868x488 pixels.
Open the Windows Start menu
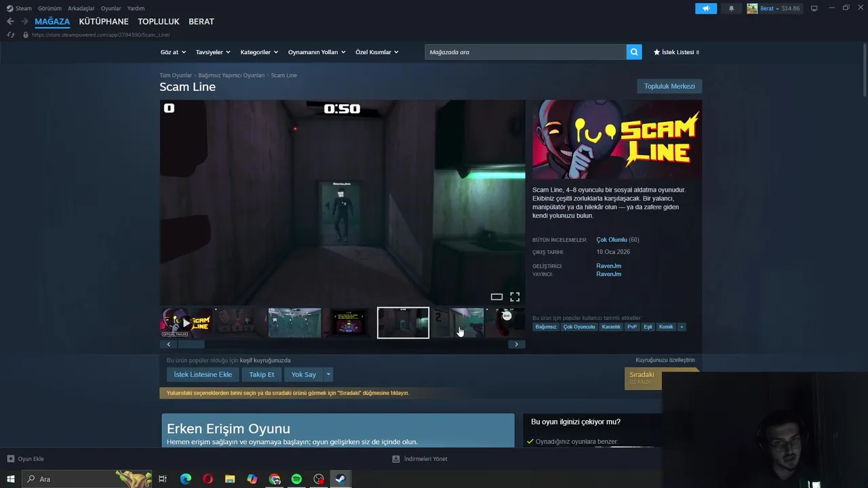pyautogui.click(x=11, y=479)
